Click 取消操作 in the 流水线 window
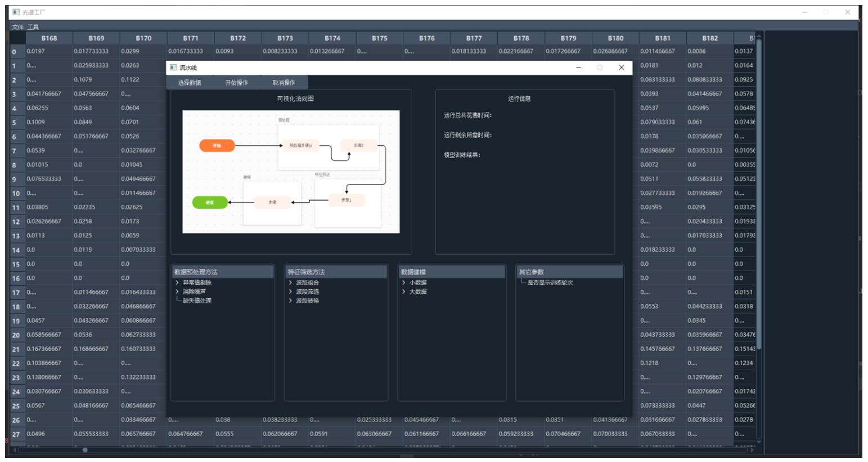 click(x=284, y=83)
